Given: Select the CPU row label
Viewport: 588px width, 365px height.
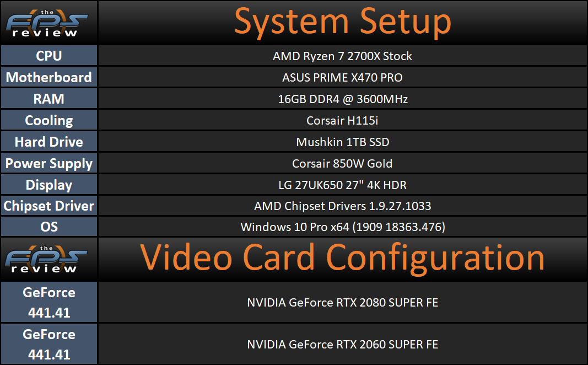Looking at the screenshot, I should [48, 56].
